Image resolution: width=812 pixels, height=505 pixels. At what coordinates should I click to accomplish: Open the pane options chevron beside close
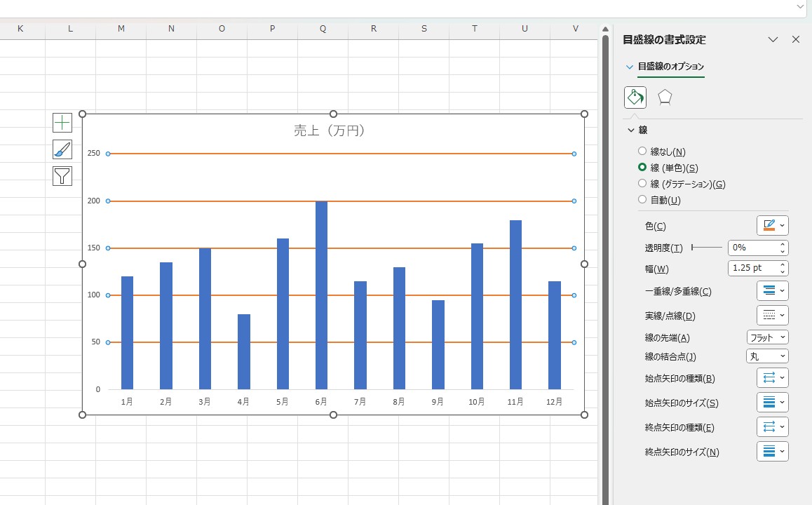click(773, 40)
